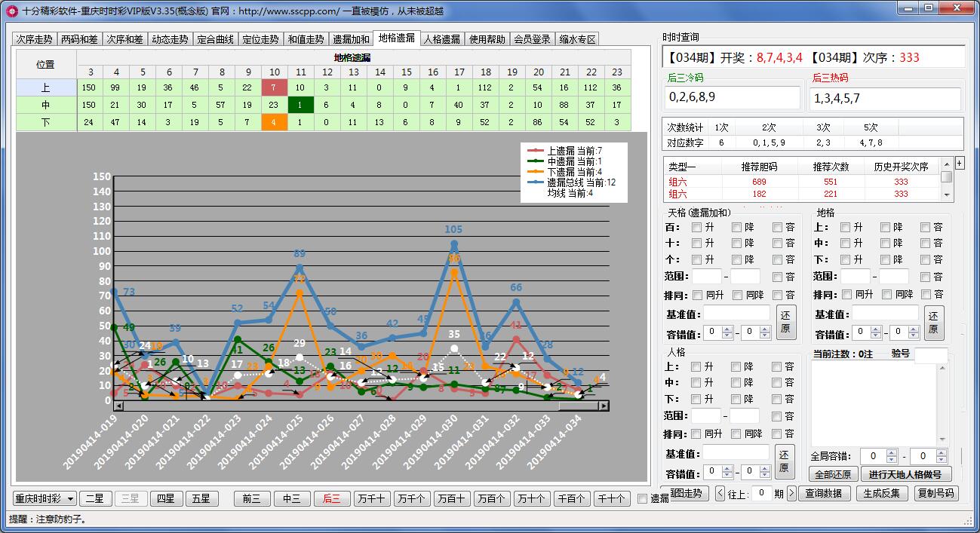Select the 五星 mode button

(x=201, y=498)
